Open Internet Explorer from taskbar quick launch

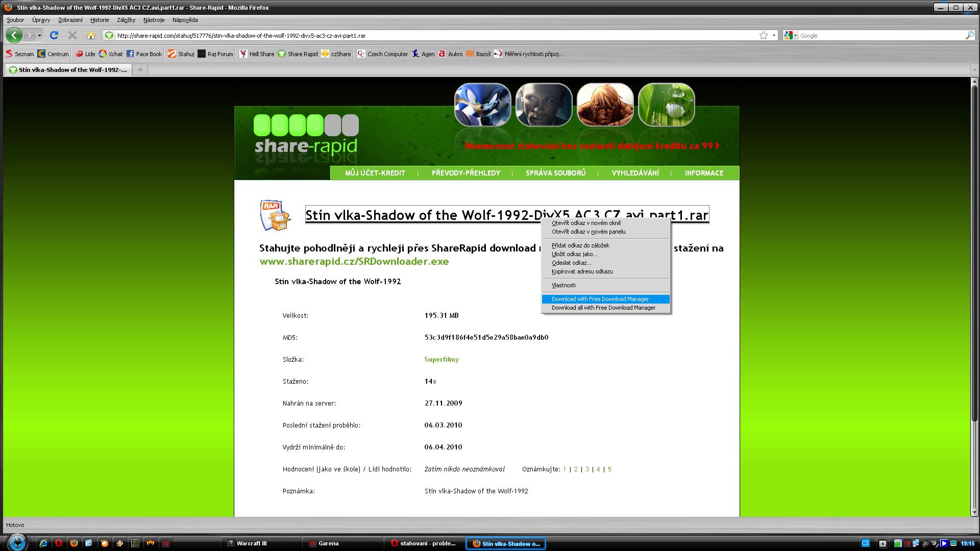44,543
